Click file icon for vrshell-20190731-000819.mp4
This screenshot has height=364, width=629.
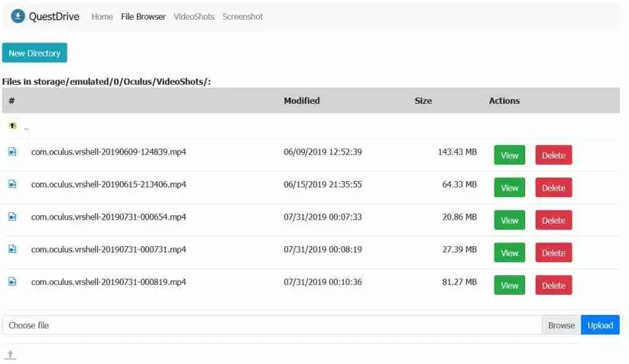coord(12,282)
